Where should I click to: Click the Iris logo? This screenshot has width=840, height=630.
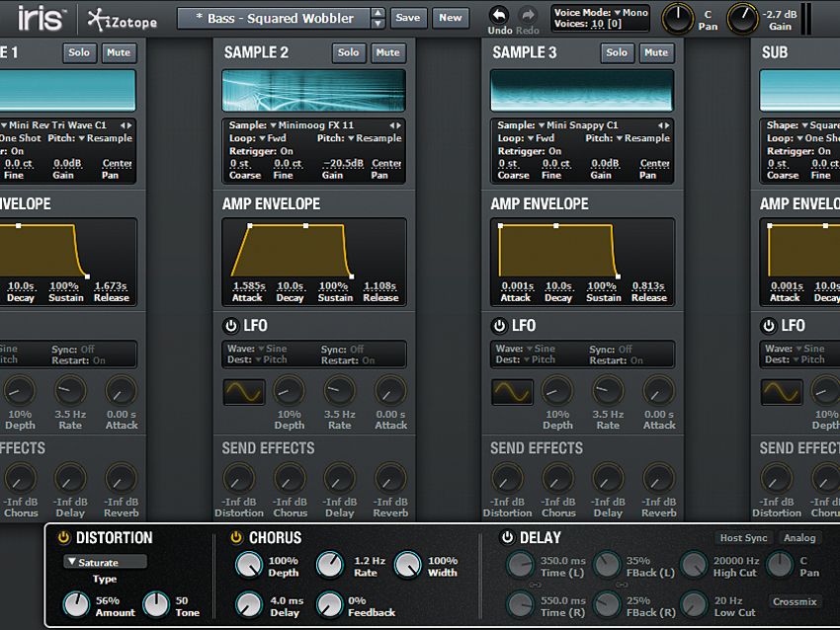click(42, 18)
